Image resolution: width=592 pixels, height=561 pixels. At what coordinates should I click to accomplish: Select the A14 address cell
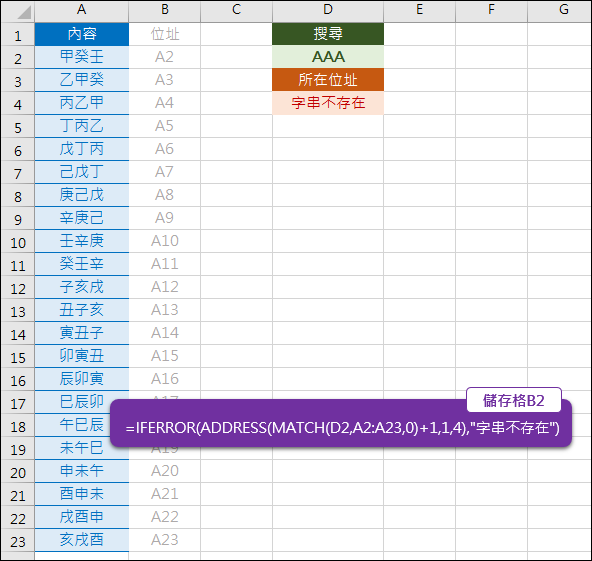pos(165,333)
